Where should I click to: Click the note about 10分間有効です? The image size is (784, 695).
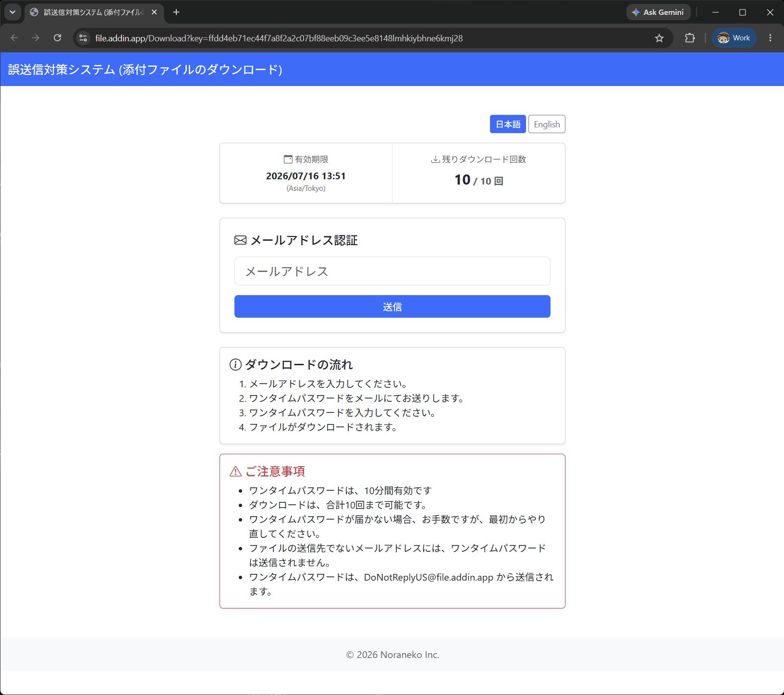(x=341, y=491)
